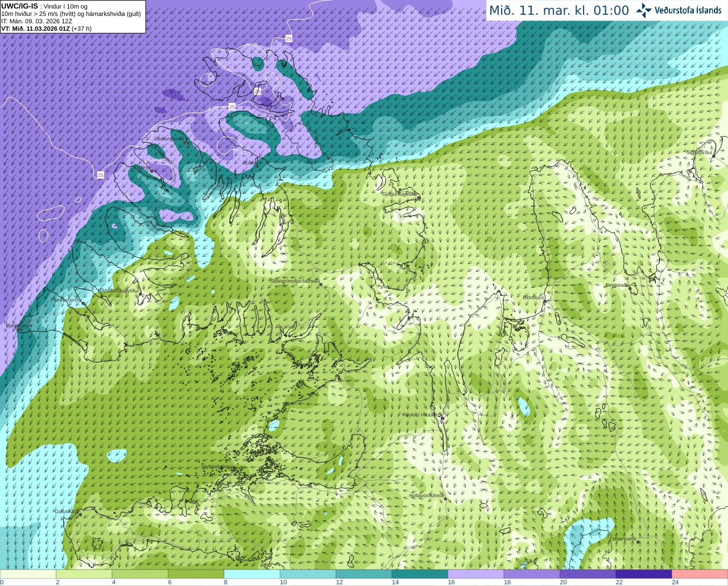The width and height of the screenshot is (728, 586).
Task: Click the date header Mið. 11. mar. kl. 01:00
Action: pos(559,10)
